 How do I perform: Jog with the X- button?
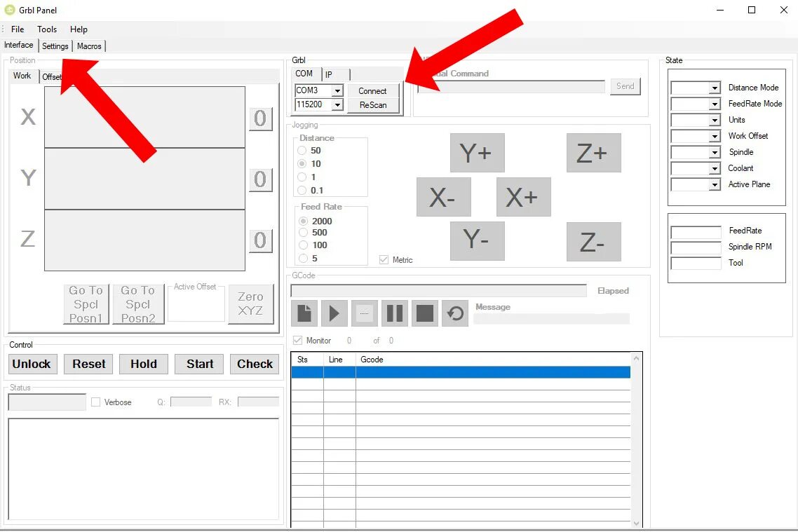point(444,197)
